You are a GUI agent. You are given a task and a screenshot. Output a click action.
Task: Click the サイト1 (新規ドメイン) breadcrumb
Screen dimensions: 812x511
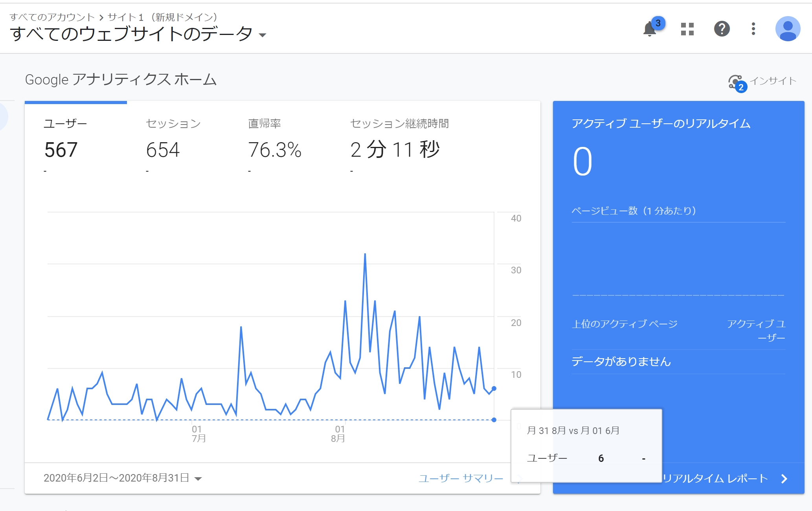(x=162, y=17)
